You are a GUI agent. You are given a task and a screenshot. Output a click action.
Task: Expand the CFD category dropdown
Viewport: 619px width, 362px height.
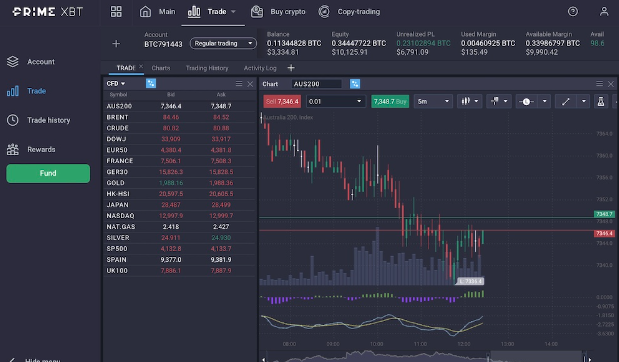(x=116, y=83)
